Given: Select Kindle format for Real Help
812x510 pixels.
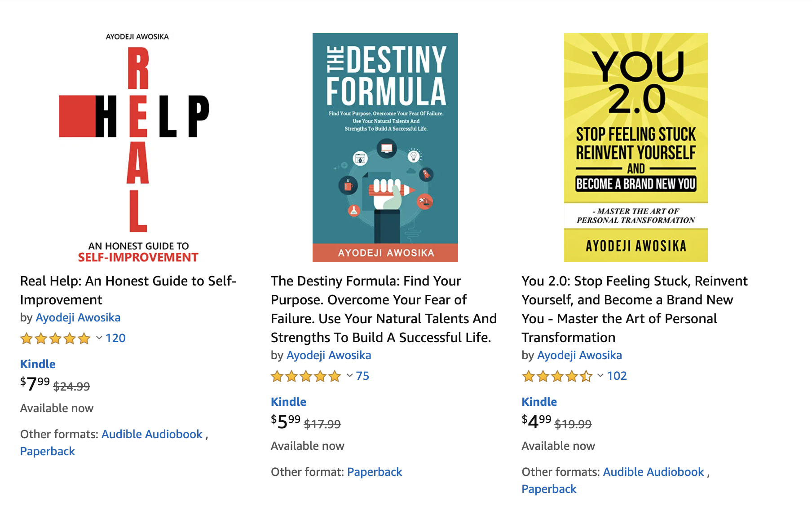Looking at the screenshot, I should click(38, 364).
